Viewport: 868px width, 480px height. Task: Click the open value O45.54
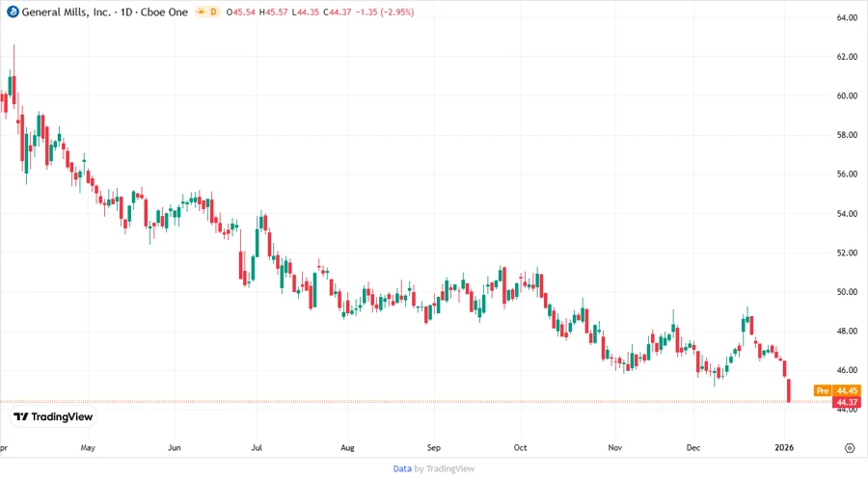coord(241,12)
